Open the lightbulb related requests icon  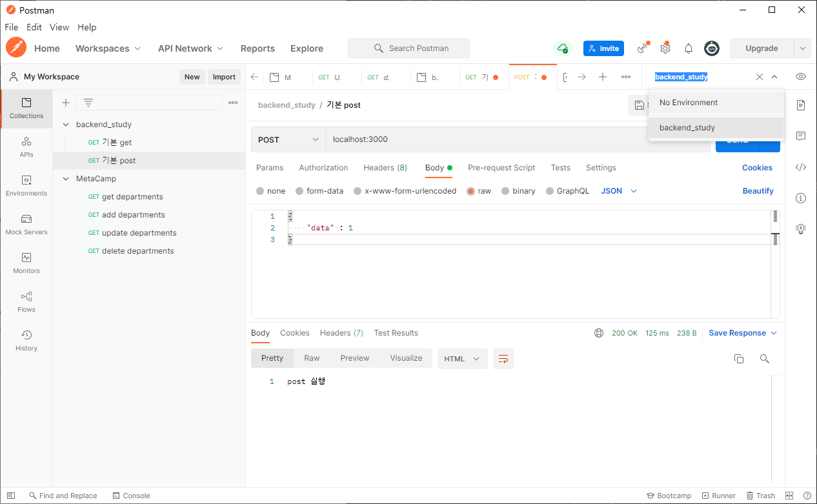pos(801,229)
